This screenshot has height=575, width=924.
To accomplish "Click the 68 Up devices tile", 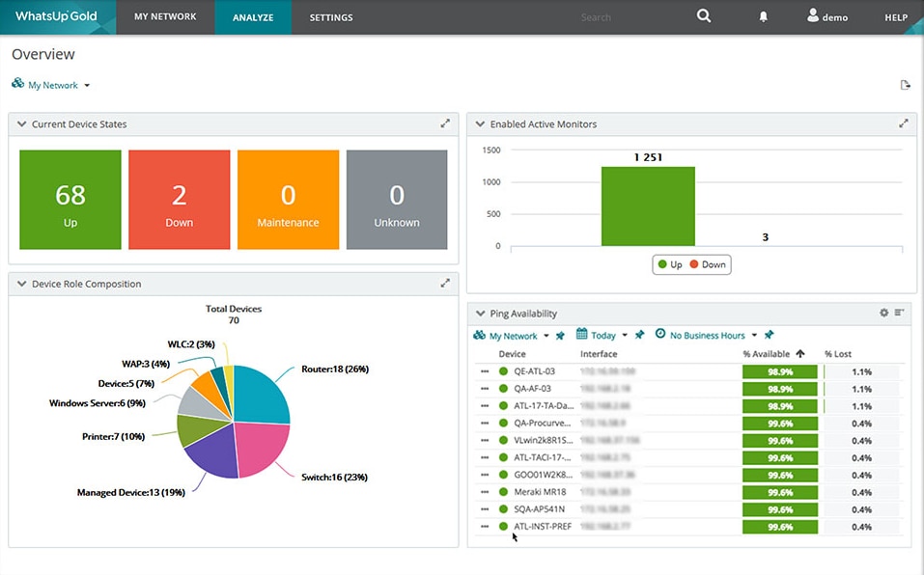I will pos(70,200).
